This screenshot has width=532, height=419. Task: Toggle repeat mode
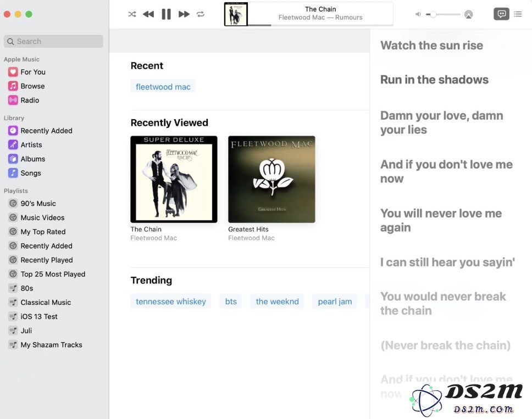(201, 14)
